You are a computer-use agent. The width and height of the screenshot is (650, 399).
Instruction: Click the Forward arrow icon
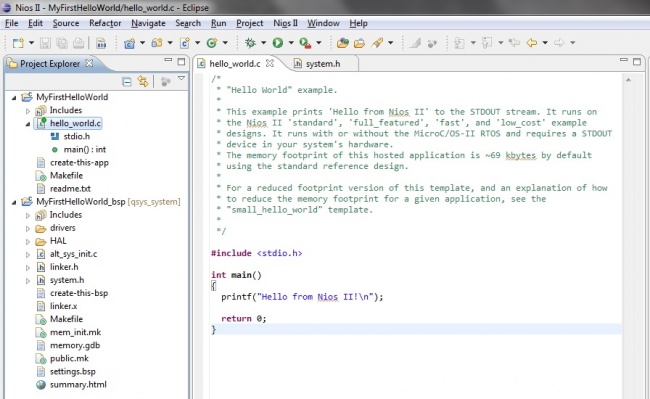point(559,43)
